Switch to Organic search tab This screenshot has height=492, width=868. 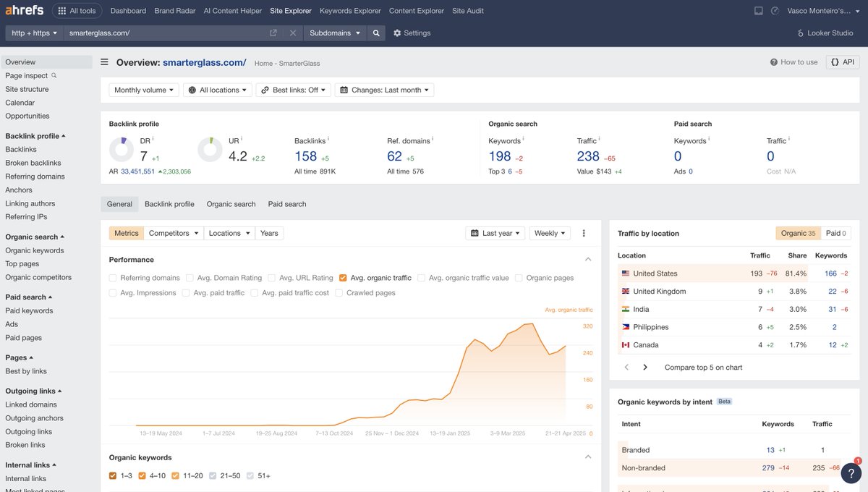click(231, 204)
